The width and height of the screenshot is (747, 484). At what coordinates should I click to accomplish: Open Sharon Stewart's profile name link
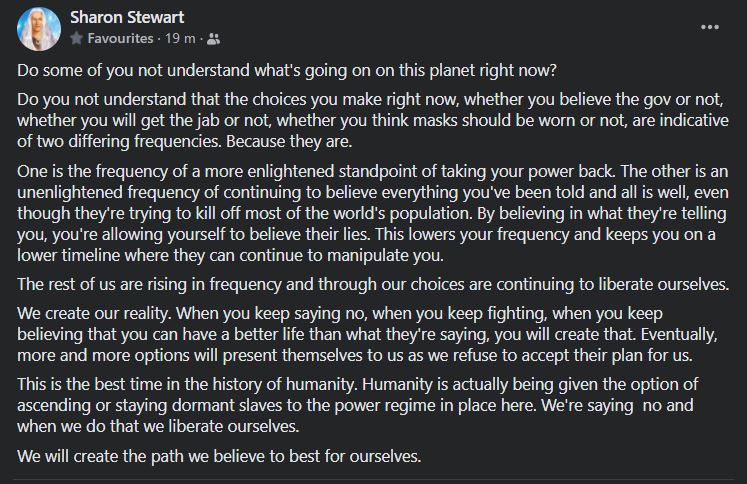(x=125, y=18)
